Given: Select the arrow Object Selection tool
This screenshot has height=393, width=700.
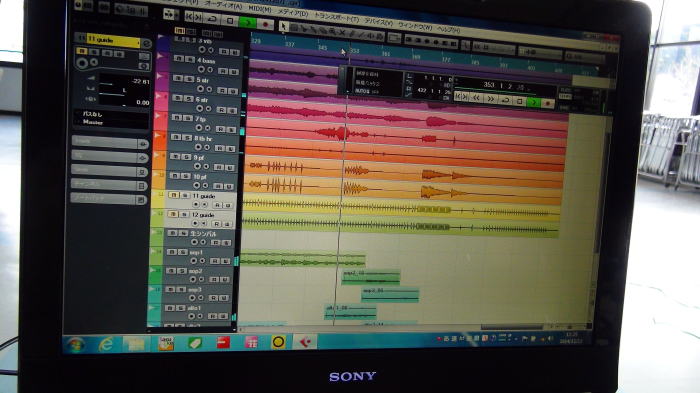Looking at the screenshot, I should (x=283, y=26).
